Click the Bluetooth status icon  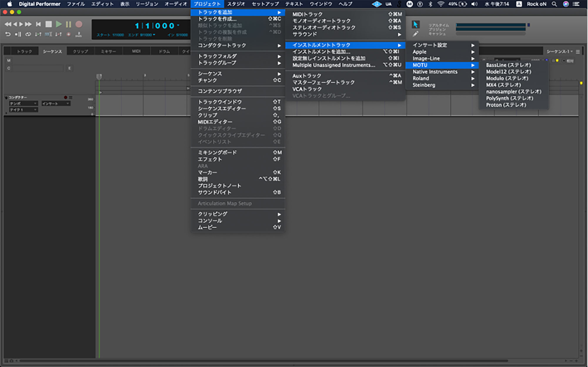pos(430,4)
